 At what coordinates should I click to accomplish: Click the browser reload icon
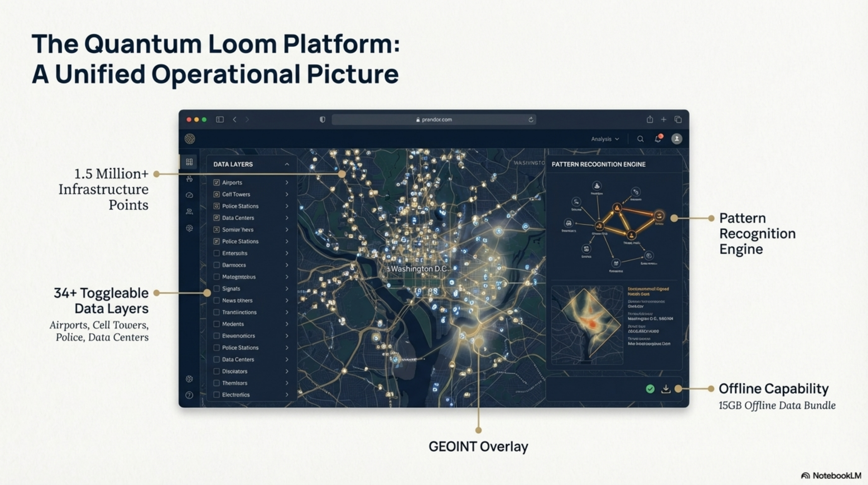click(x=531, y=120)
